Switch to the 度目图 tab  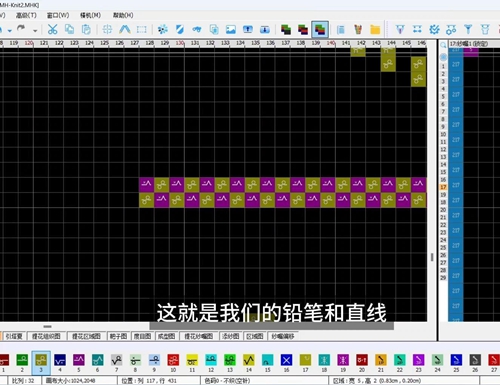(142, 336)
